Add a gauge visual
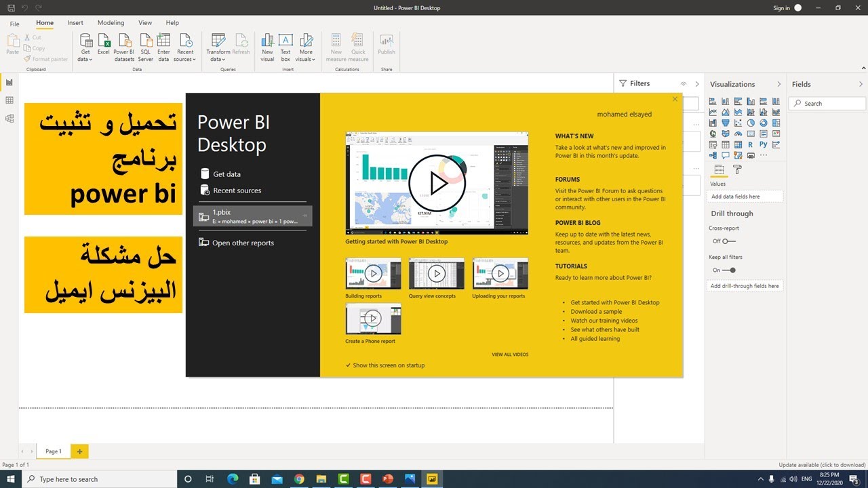Viewport: 868px width, 488px height. 738,134
